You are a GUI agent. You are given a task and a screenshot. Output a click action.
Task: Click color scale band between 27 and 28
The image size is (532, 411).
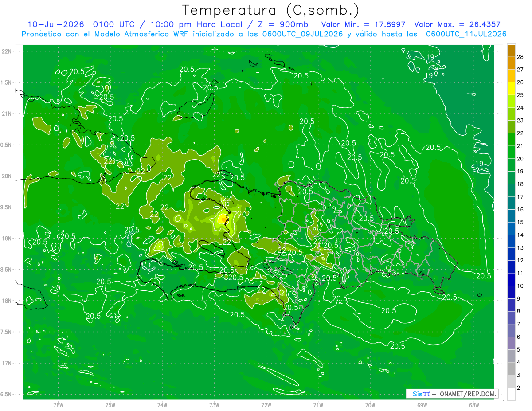tap(511, 63)
